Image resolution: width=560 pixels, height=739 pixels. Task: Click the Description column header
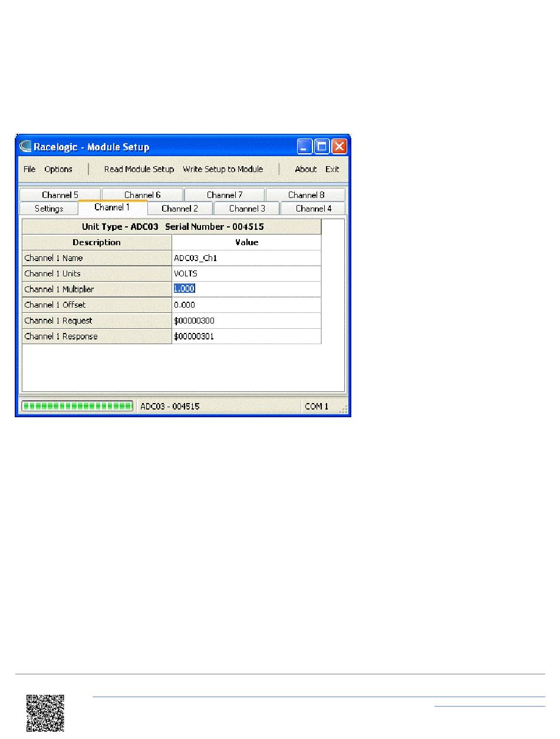coord(97,242)
